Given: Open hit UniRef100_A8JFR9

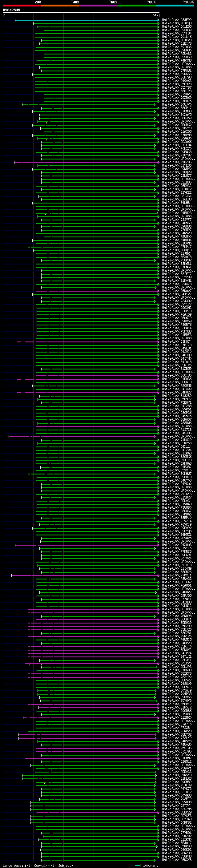Looking at the screenshot, I should click(177, 20).
